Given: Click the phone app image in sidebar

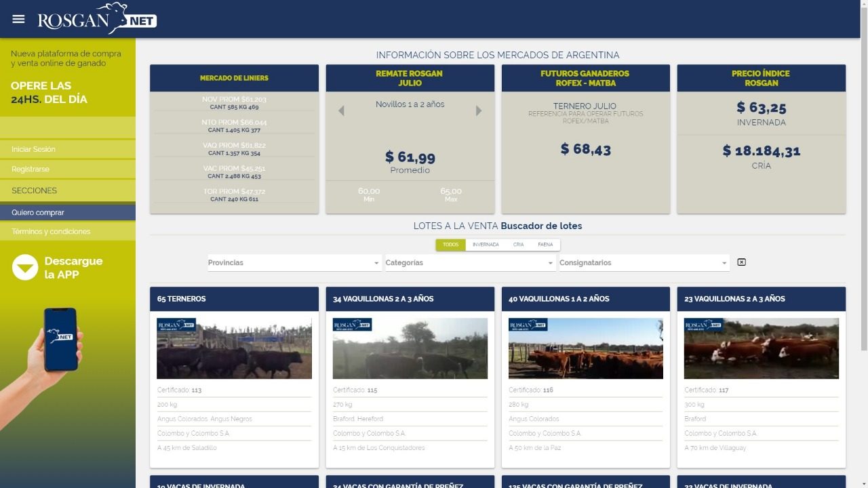Looking at the screenshot, I should click(x=60, y=339).
